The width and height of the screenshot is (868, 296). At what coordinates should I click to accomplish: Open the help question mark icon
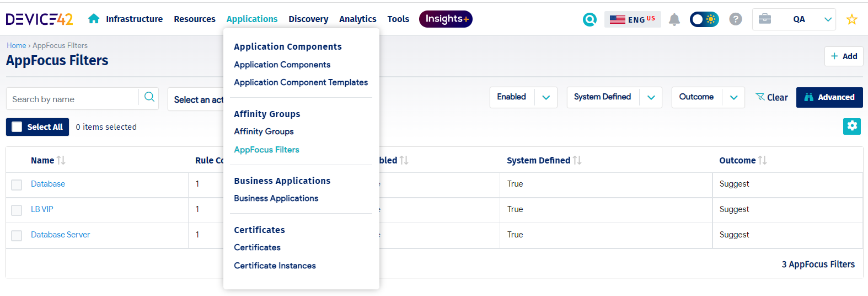(x=735, y=19)
